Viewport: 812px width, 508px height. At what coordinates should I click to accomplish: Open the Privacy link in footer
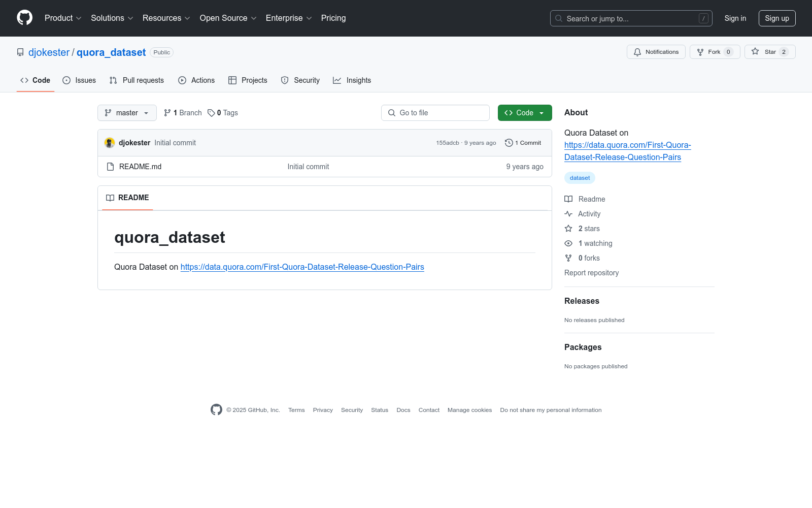point(323,410)
